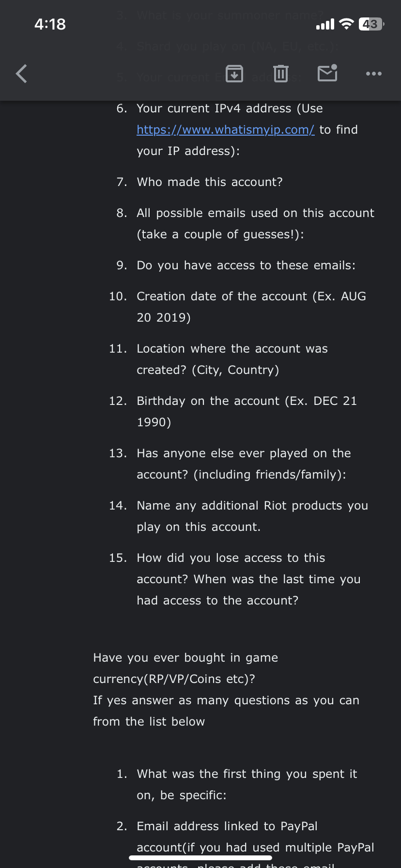Select the PayPal email address question
This screenshot has width=401, height=868.
pyautogui.click(x=228, y=826)
